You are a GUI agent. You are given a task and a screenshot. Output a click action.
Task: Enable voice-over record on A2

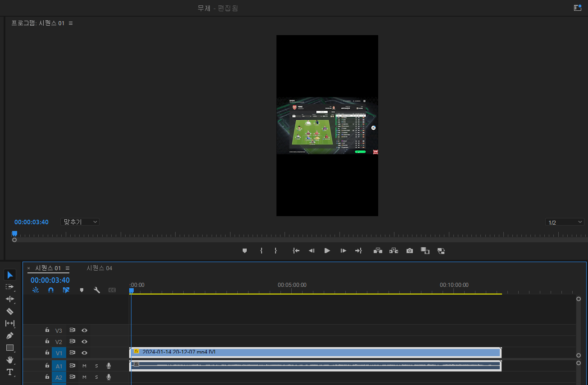(109, 377)
